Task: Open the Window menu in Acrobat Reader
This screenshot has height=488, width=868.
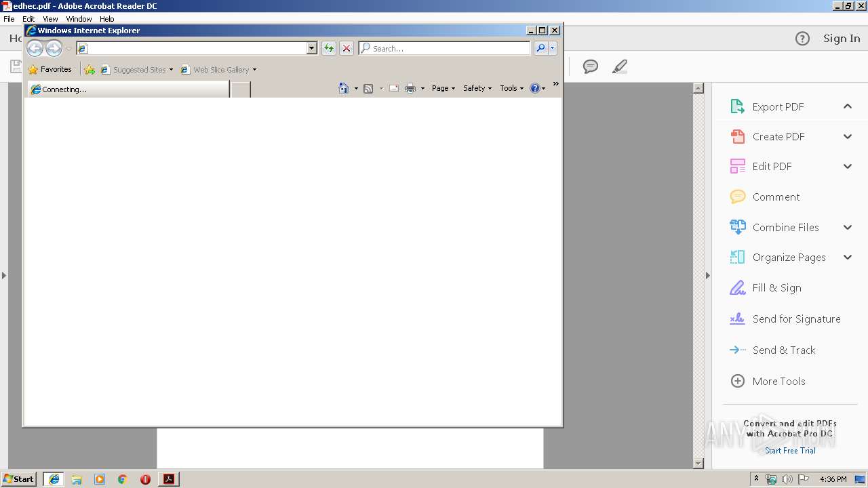Action: click(79, 19)
